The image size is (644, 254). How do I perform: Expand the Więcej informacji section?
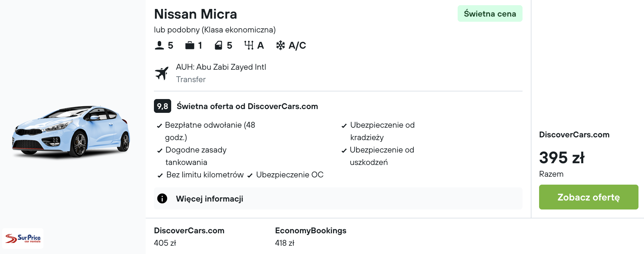coord(209,199)
